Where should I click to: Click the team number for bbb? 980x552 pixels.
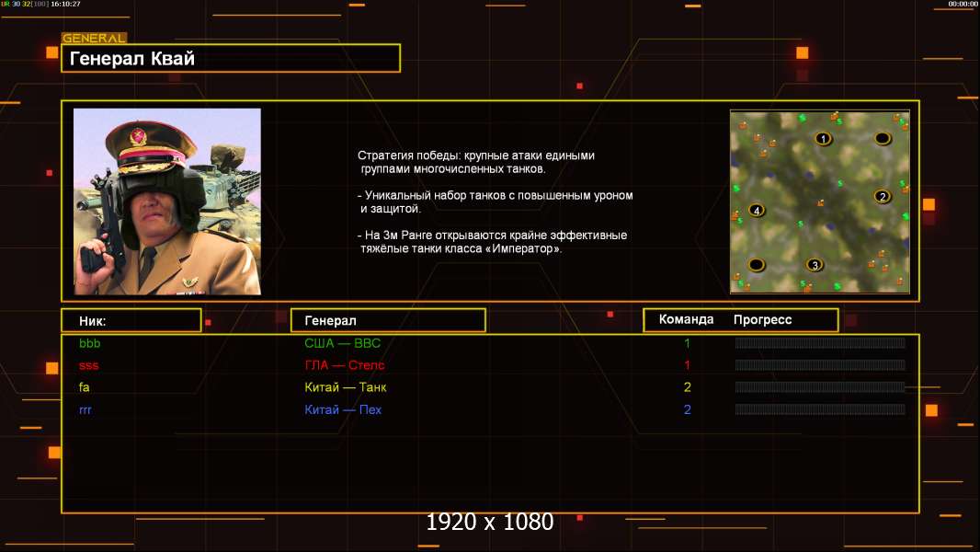687,343
